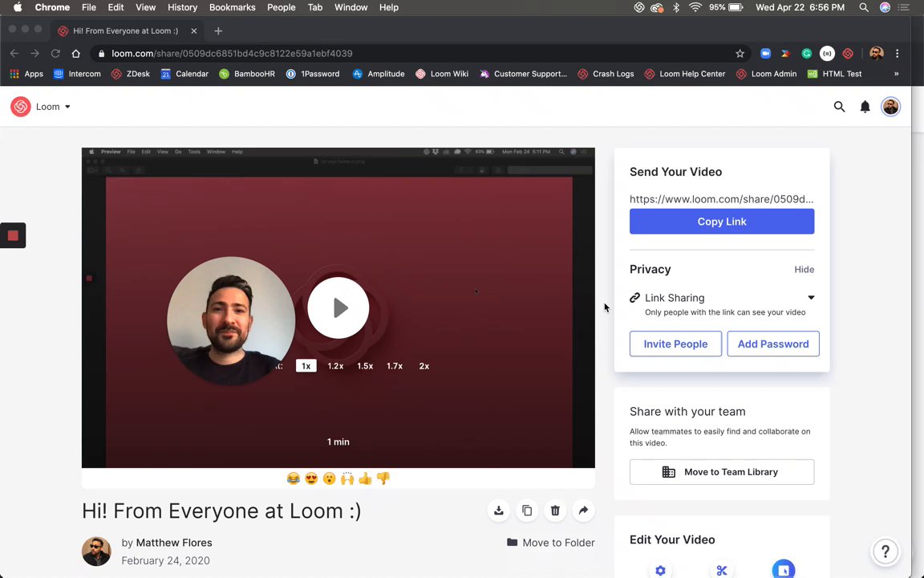
Task: Set playback speed to 1x
Action: click(306, 366)
